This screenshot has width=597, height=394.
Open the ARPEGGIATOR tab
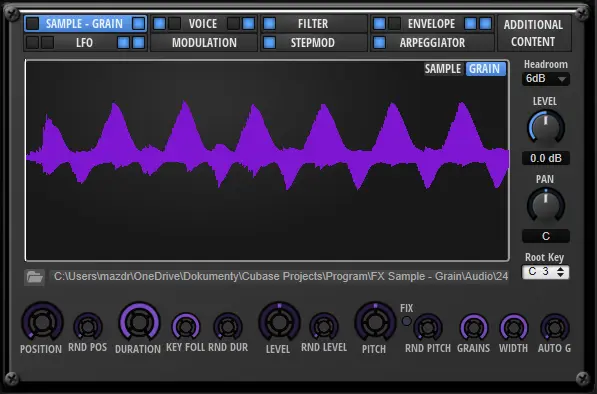pos(432,43)
